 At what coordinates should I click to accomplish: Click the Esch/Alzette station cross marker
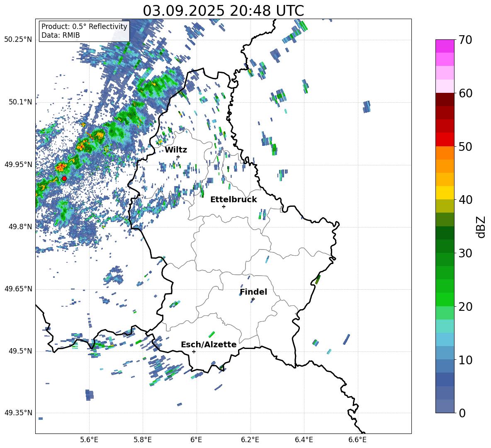pyautogui.click(x=194, y=351)
